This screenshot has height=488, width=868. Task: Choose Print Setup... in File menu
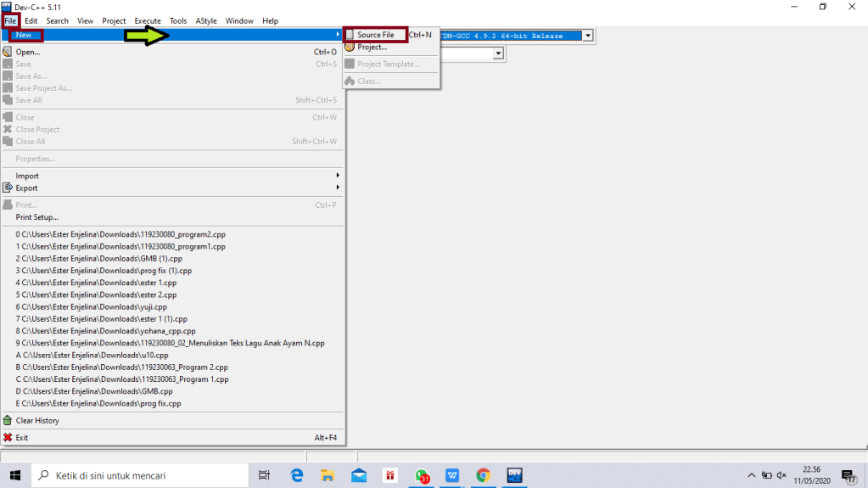(x=36, y=217)
